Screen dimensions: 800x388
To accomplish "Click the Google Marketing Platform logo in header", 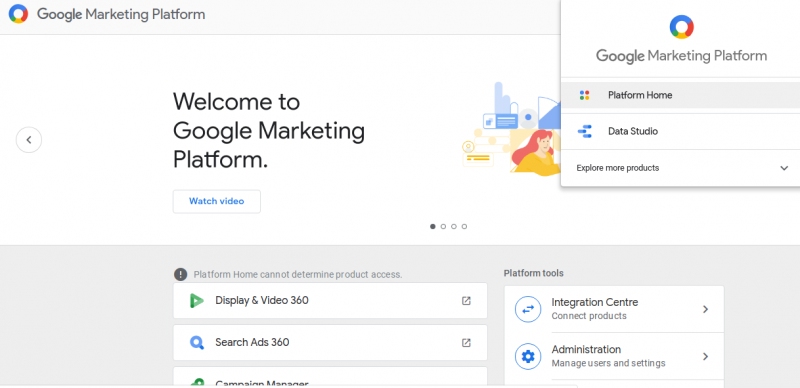I will (18, 14).
